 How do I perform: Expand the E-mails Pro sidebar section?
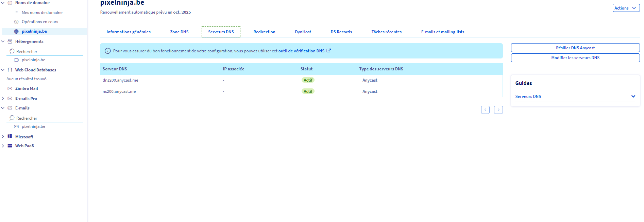pyautogui.click(x=3, y=99)
